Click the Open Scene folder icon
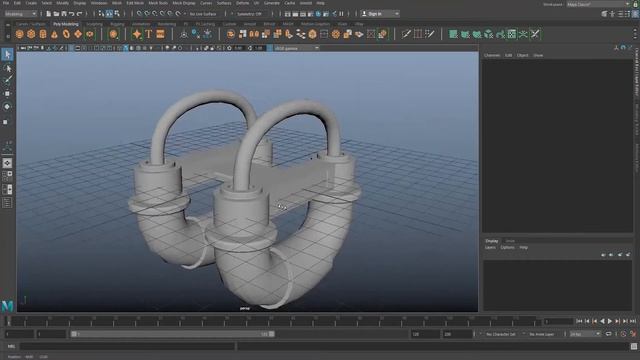Screen dimensions: 640x360 tap(56, 14)
